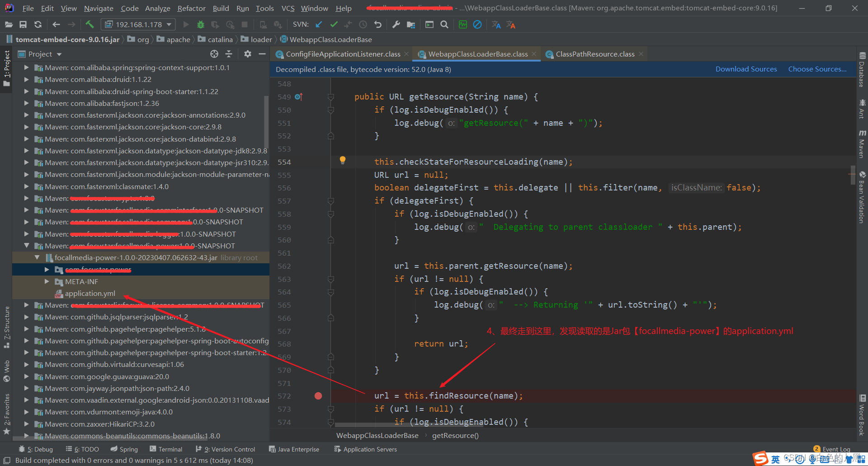The width and height of the screenshot is (868, 466).
Task: Update project from SVN blue arrow
Action: [319, 24]
